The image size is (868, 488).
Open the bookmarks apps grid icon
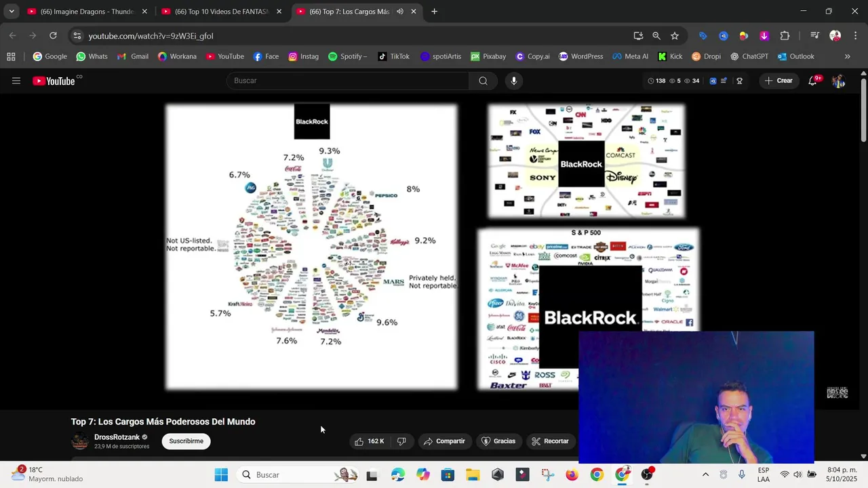click(11, 56)
